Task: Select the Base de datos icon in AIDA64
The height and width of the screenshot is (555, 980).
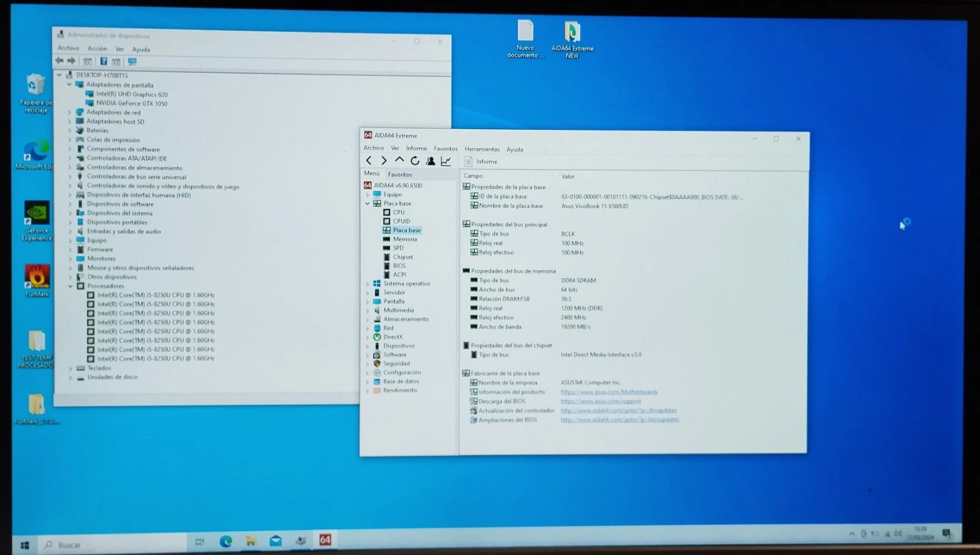Action: pos(377,382)
